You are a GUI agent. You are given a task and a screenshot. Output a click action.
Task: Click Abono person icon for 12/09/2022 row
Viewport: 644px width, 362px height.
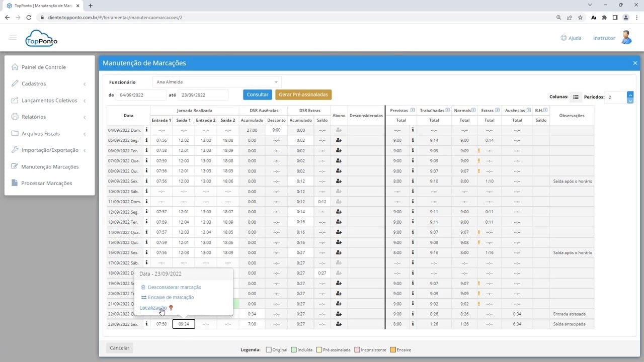coord(339,212)
